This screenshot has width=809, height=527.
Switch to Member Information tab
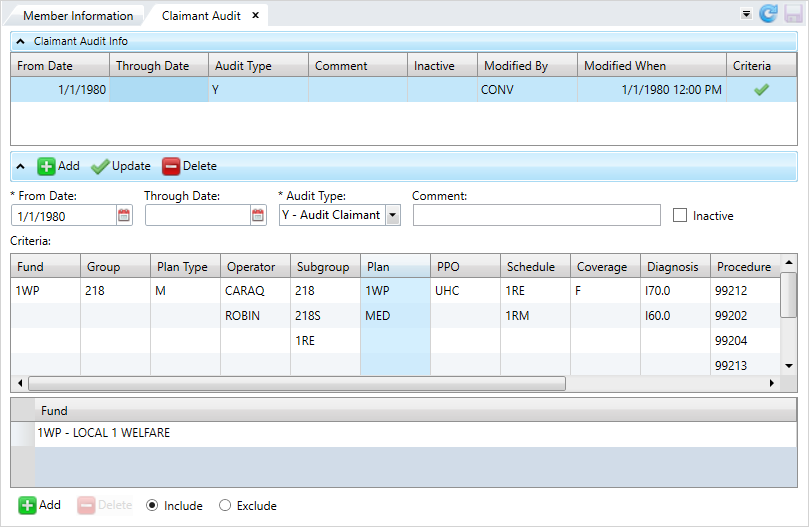click(x=78, y=16)
